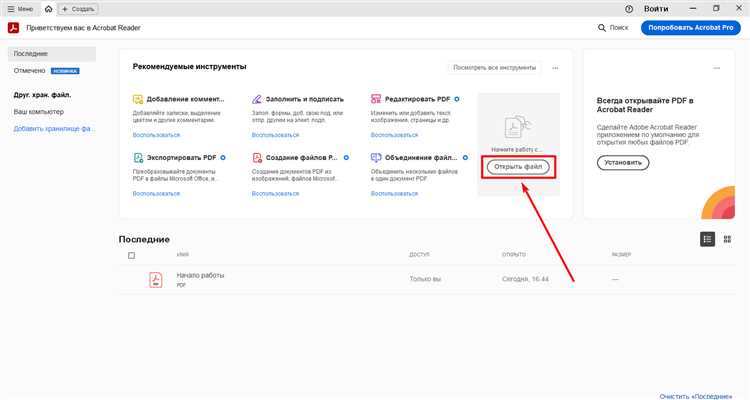
Task: Click the Только вы access cell
Action: point(425,278)
